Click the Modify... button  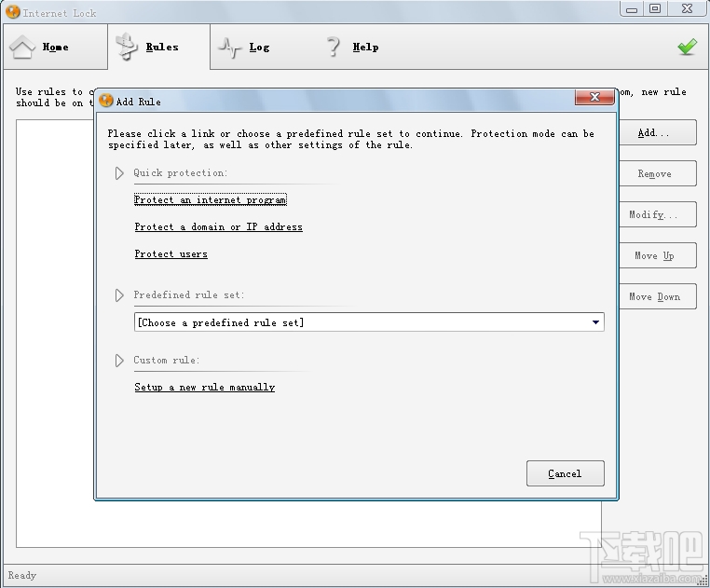(658, 214)
